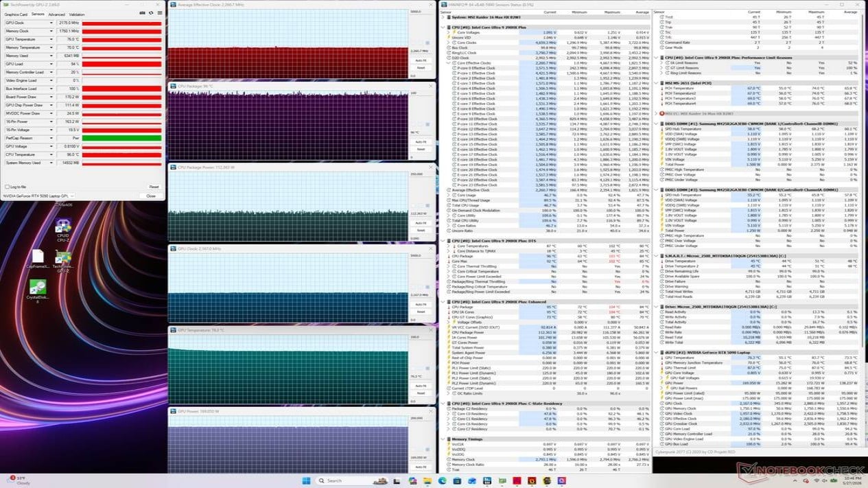
Task: Open the CPUID CPU-Z desktop shortcut
Action: [x=63, y=229]
